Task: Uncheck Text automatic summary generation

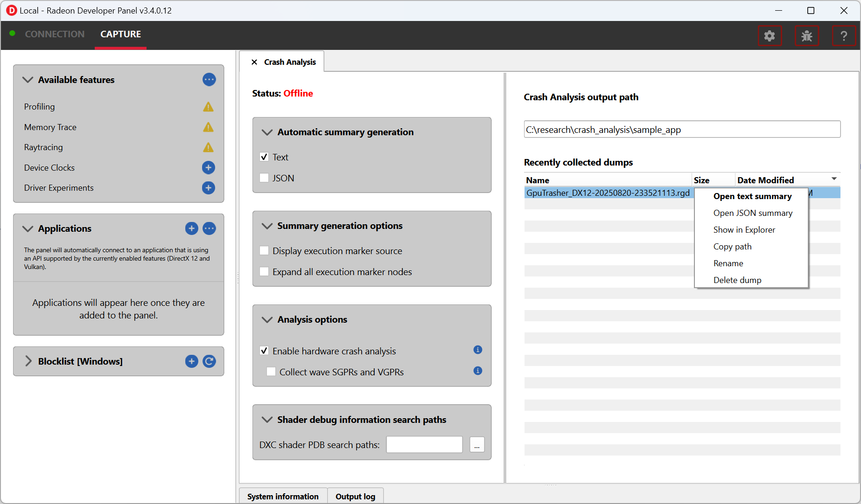Action: coord(264,157)
